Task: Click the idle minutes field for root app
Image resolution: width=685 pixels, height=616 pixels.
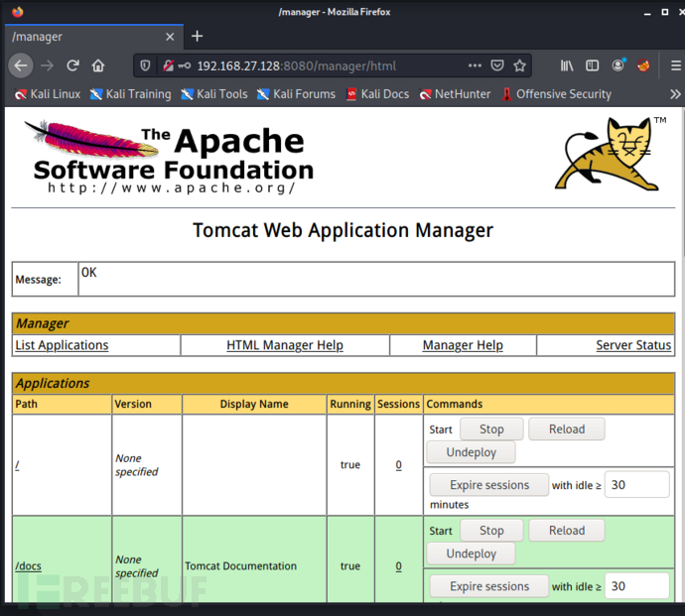Action: (x=637, y=485)
